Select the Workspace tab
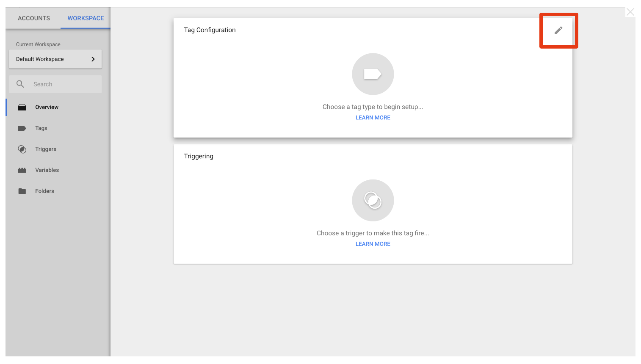Image resolution: width=641 pixels, height=364 pixels. pos(86,18)
